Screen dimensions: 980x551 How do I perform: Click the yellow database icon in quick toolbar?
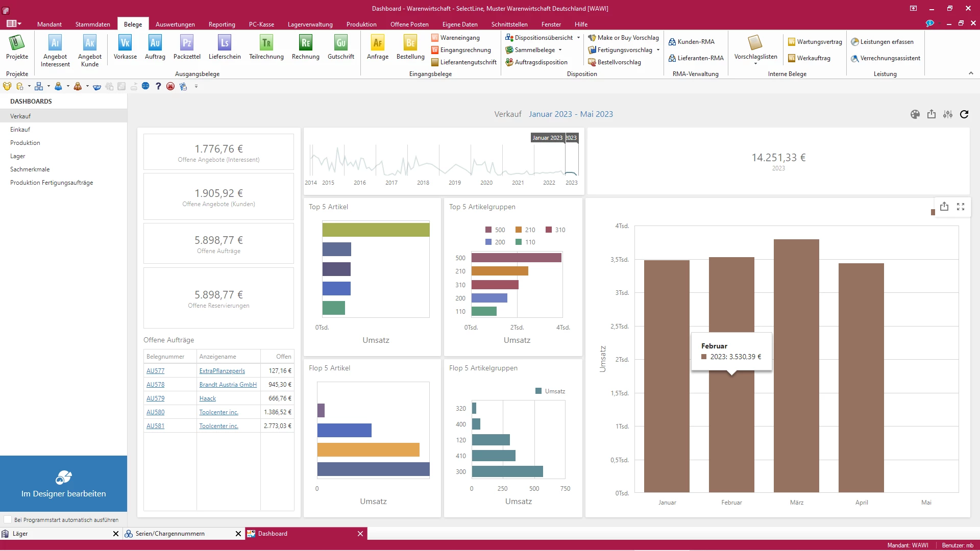click(7, 86)
